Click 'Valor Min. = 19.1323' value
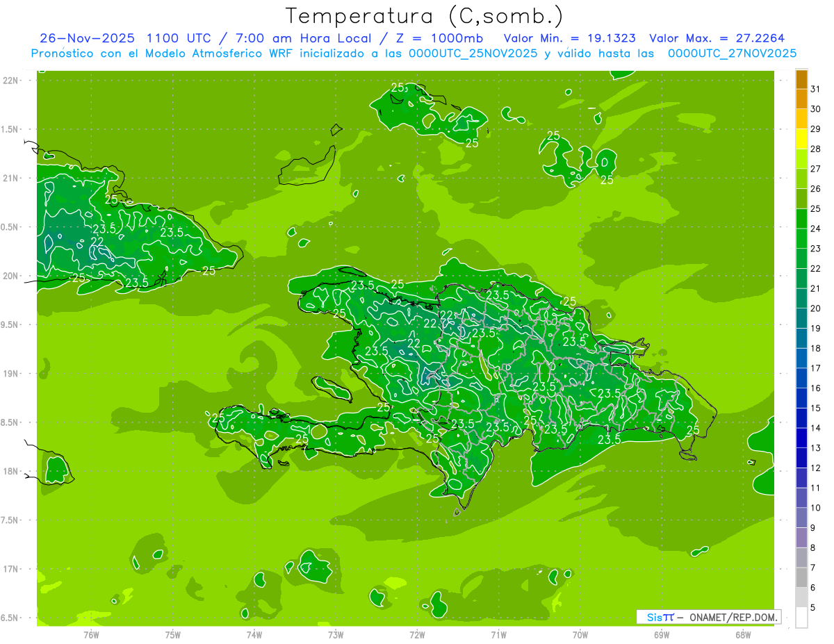This screenshot has width=834, height=644. [569, 38]
